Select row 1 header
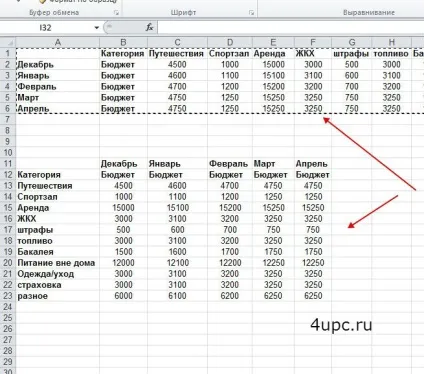This screenshot has height=374, width=424. click(8, 54)
